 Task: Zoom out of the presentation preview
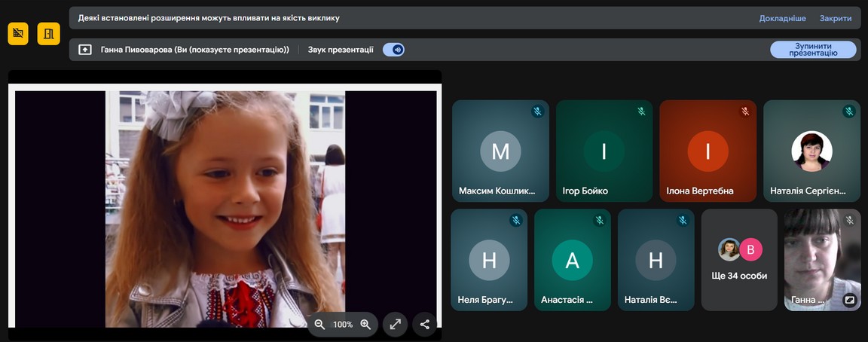(319, 324)
